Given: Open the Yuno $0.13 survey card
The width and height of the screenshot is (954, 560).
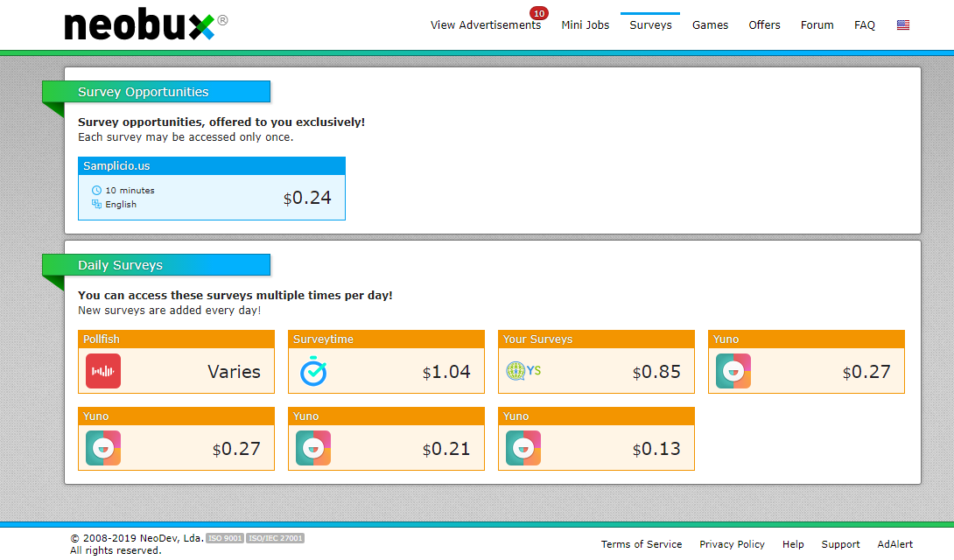Looking at the screenshot, I should (596, 438).
